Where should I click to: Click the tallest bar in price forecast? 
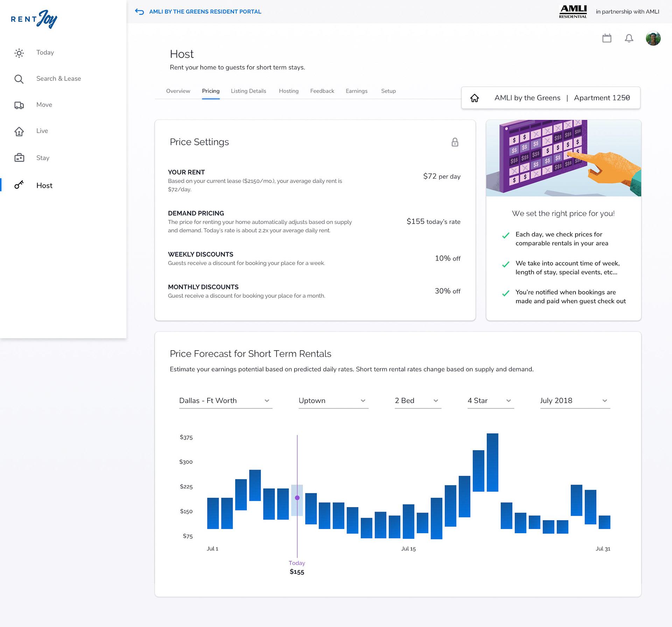coord(492,462)
